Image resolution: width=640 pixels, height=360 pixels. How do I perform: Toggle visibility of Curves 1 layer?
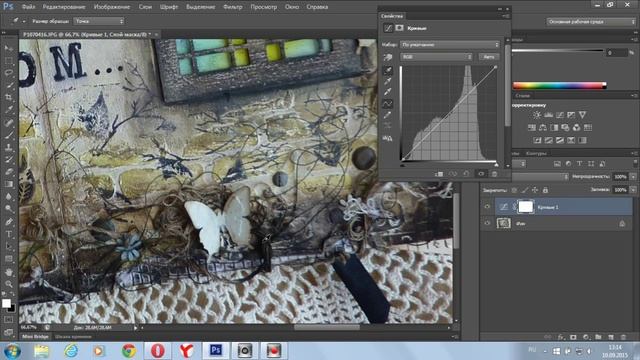tap(487, 207)
